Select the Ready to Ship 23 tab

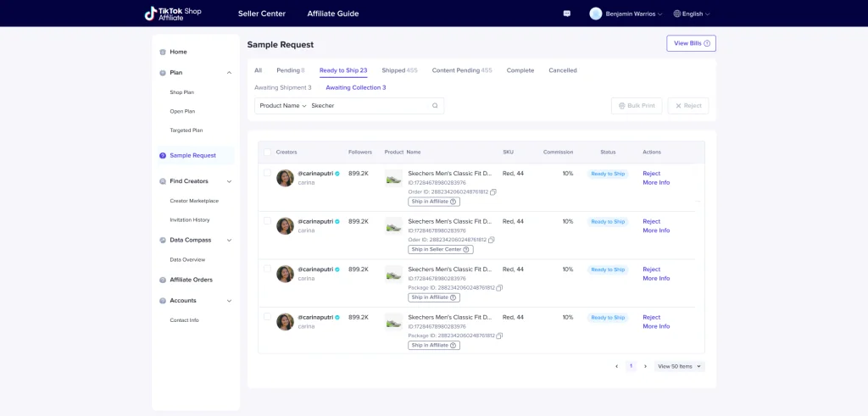(343, 70)
